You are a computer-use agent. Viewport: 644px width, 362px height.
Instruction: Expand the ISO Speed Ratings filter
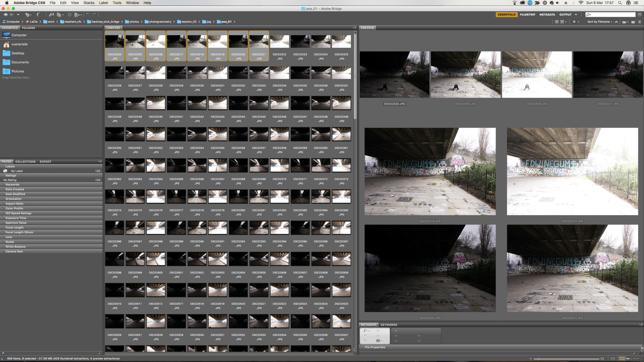pos(51,213)
